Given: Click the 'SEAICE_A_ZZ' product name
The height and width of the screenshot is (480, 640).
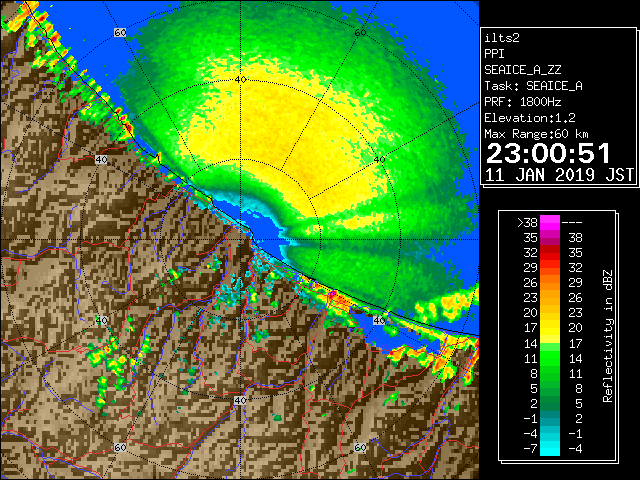Looking at the screenshot, I should 522,70.
